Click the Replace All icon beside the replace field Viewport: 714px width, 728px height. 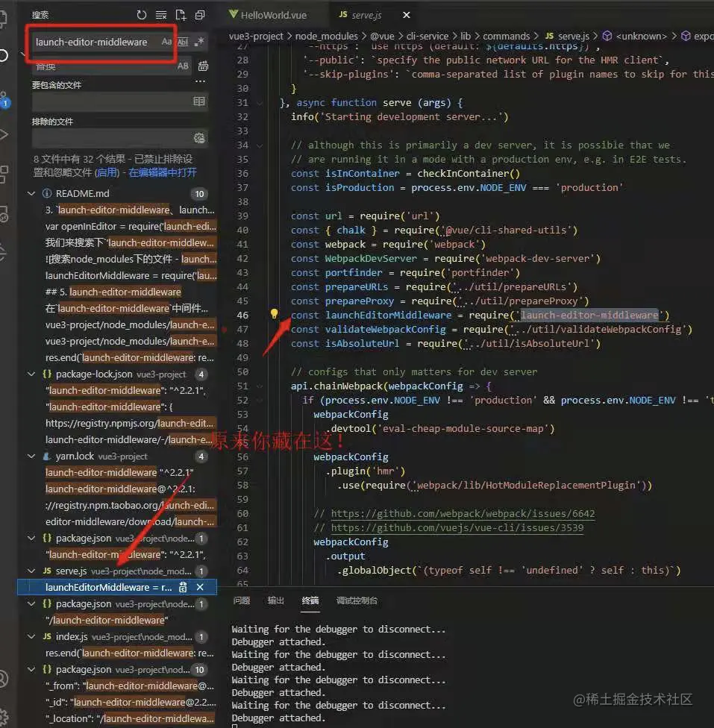point(203,66)
